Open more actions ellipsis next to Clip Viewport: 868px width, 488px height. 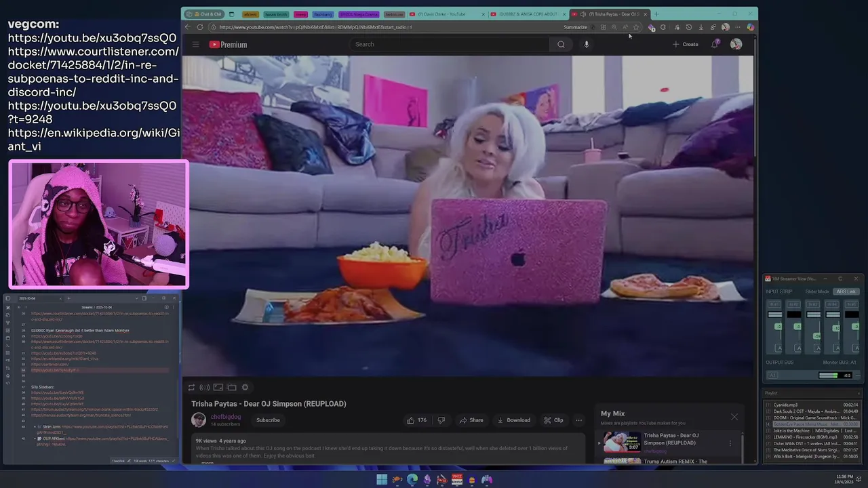tap(578, 420)
